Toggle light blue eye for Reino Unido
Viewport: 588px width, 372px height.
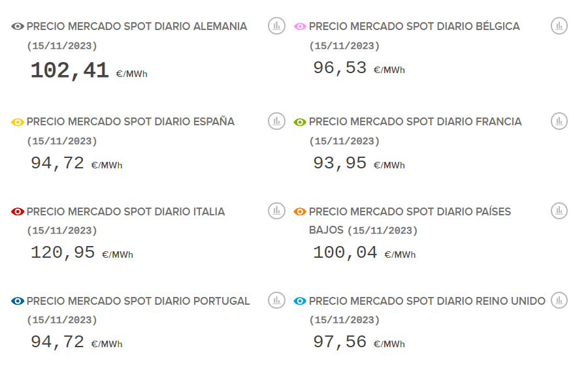tap(300, 302)
